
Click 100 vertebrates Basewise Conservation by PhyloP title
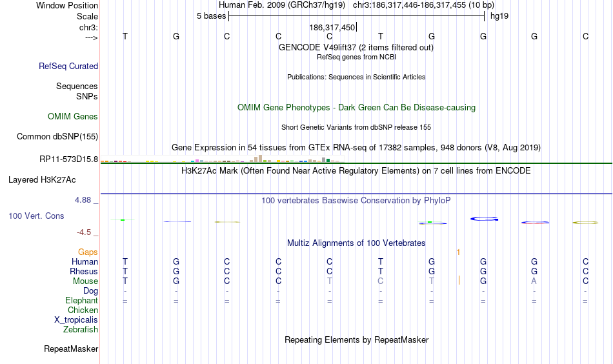click(356, 201)
